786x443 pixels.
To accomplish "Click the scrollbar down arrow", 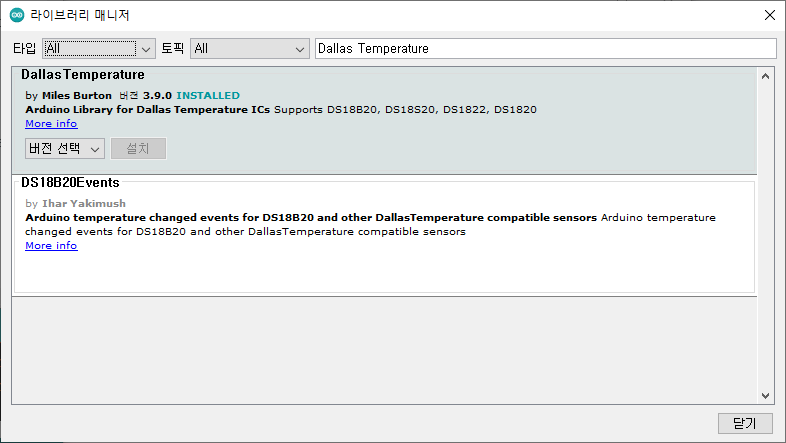I will [x=765, y=395].
